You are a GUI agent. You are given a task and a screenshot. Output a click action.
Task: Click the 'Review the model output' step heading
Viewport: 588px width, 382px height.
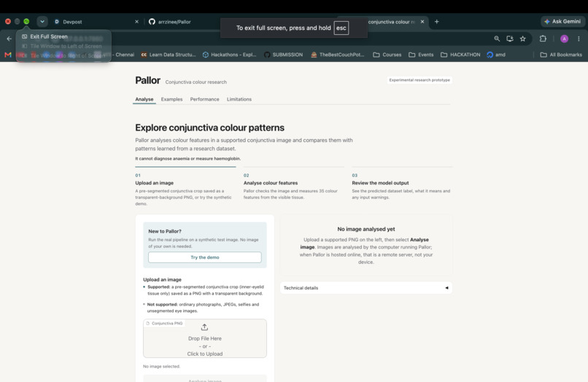tap(380, 183)
